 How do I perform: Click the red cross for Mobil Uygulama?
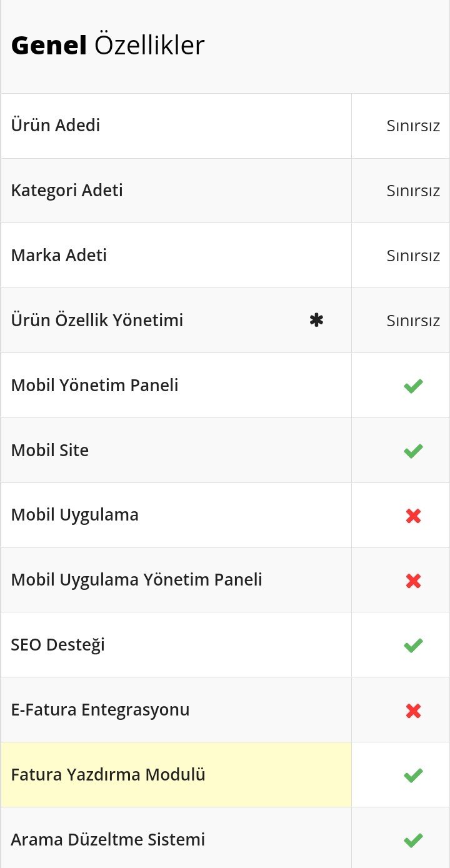point(413,516)
